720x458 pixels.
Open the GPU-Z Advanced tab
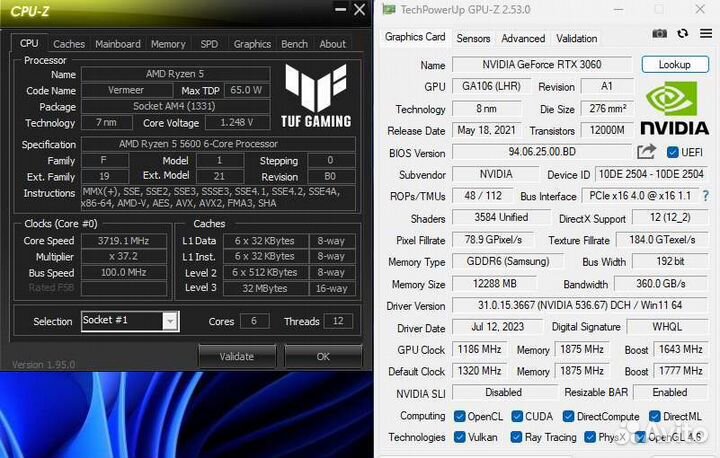(523, 39)
